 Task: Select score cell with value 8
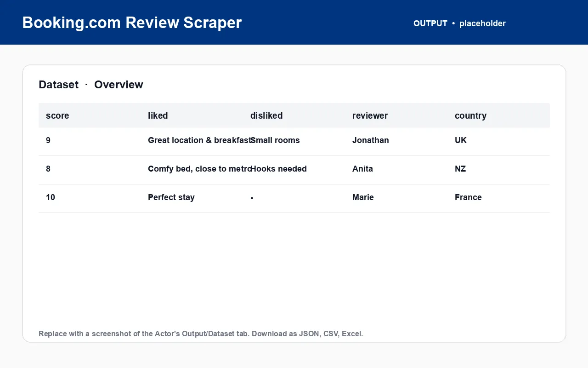click(x=48, y=169)
